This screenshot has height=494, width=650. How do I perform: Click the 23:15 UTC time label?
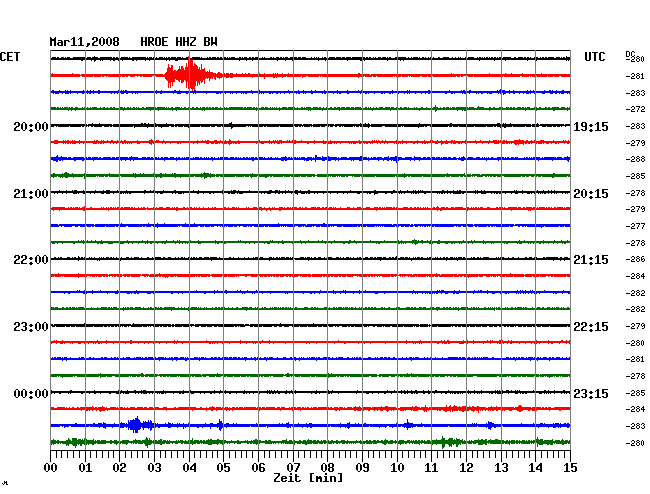point(591,394)
